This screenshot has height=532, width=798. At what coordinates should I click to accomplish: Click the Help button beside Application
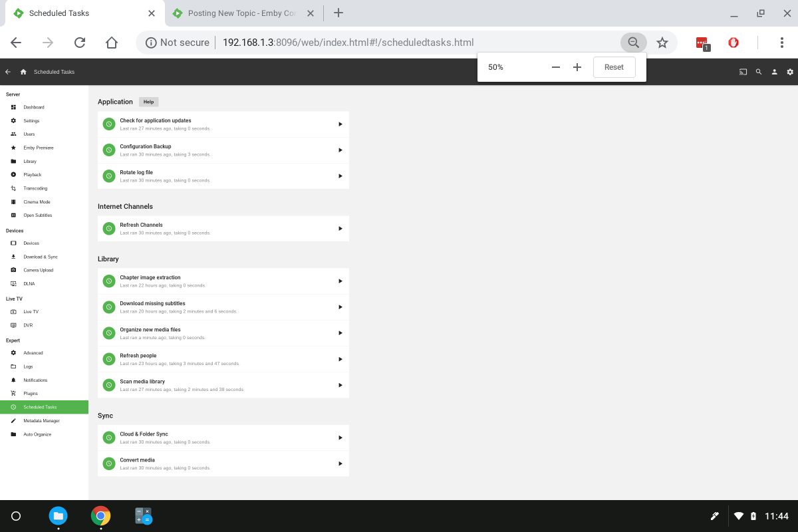click(148, 102)
